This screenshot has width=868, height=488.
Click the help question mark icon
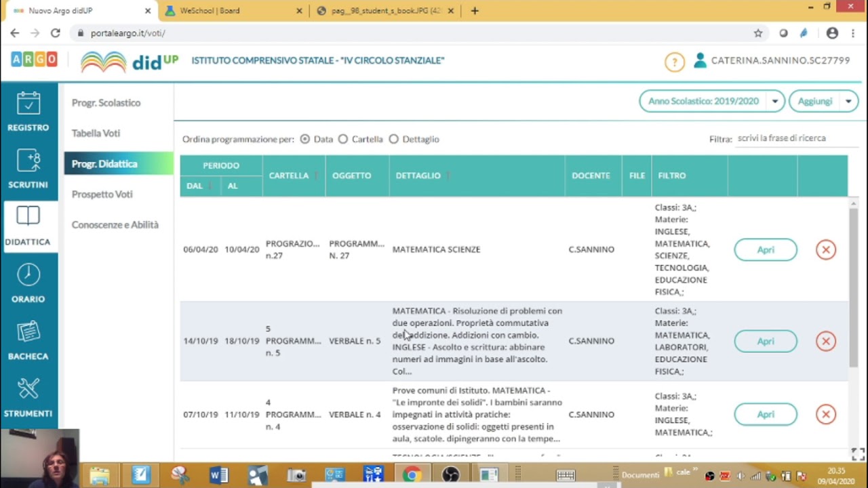674,62
